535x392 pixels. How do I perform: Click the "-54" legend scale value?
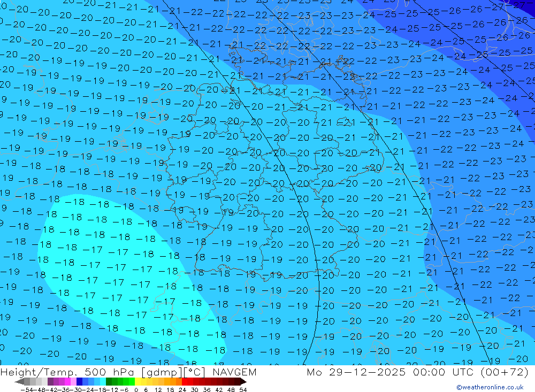click(27, 390)
